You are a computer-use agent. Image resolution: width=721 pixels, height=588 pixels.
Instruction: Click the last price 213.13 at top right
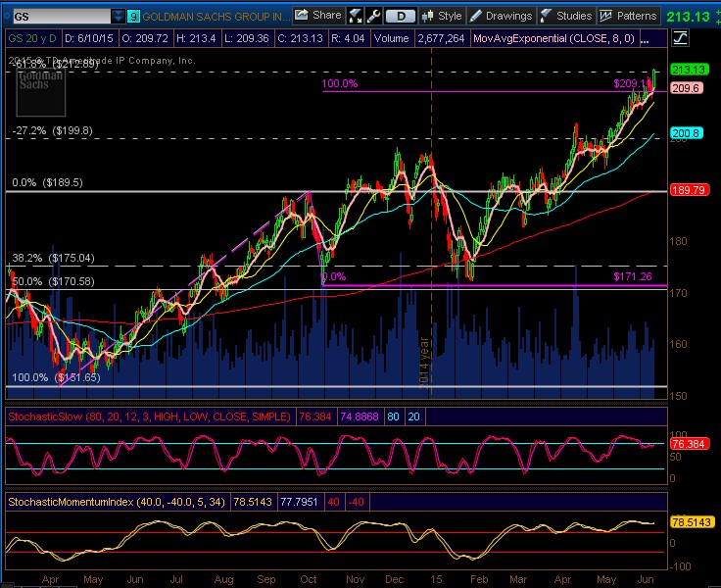coord(689,17)
